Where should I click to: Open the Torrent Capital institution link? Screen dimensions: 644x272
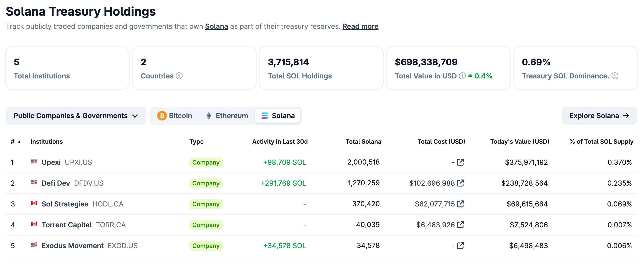(x=67, y=225)
